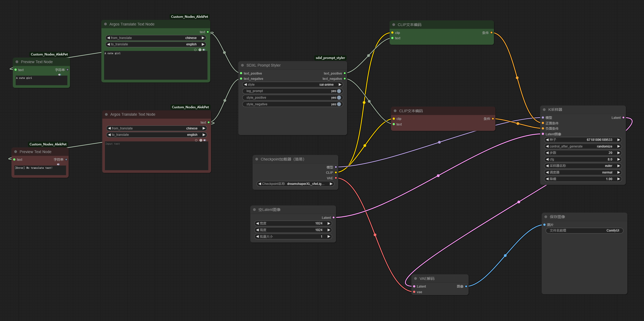Increase 步数 value with its right arrow
644x321 pixels.
619,153
